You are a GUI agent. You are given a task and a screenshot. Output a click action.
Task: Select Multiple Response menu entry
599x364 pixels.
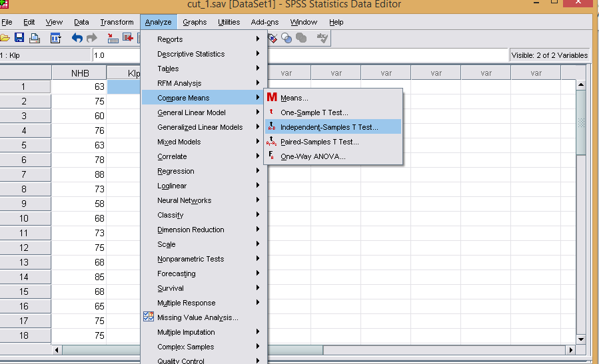tap(204, 303)
